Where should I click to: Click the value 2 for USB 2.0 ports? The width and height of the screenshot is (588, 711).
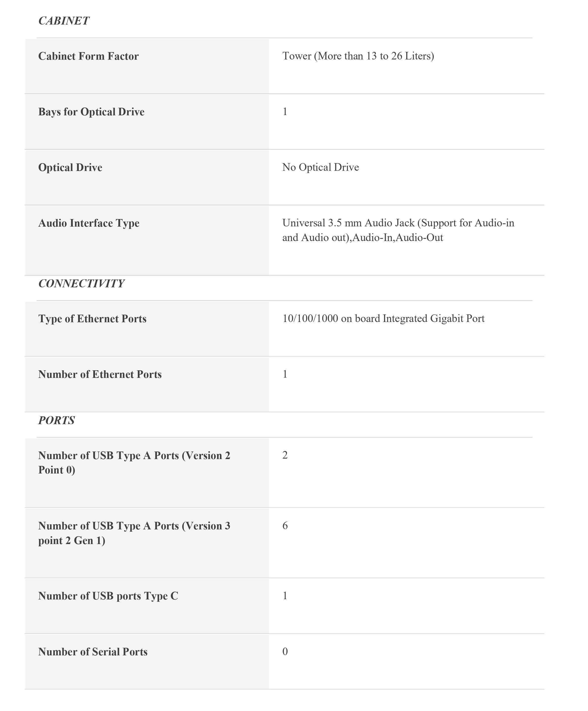coord(285,455)
